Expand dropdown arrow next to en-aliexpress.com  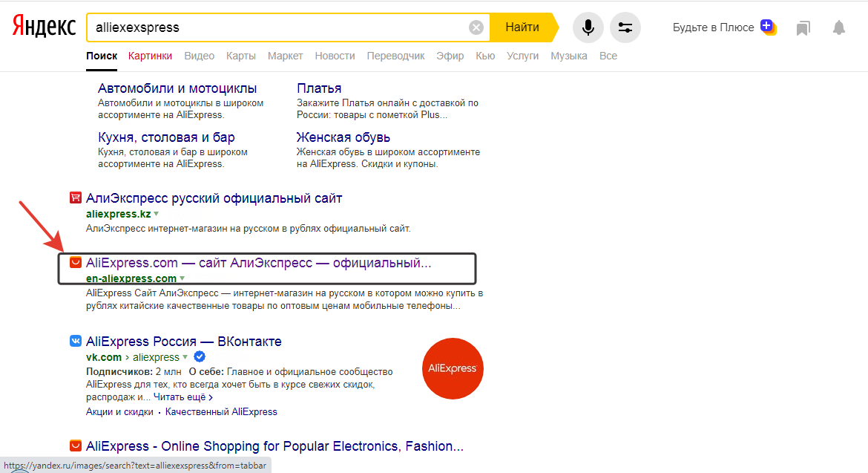click(182, 278)
